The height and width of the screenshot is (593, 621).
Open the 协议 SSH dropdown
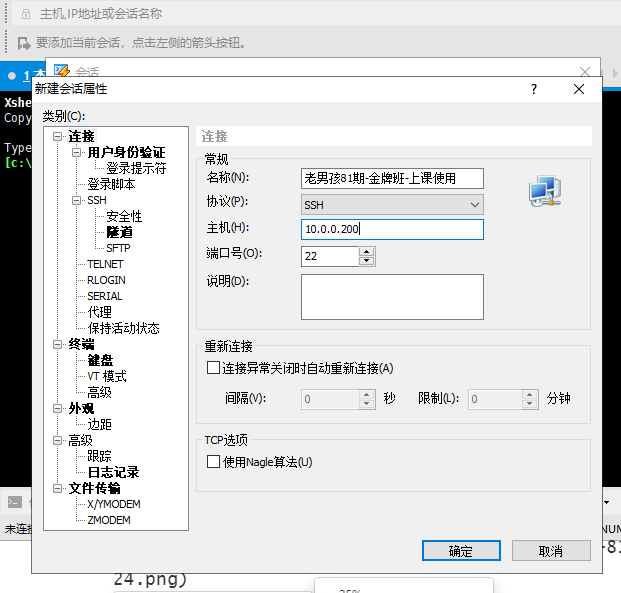click(x=392, y=205)
